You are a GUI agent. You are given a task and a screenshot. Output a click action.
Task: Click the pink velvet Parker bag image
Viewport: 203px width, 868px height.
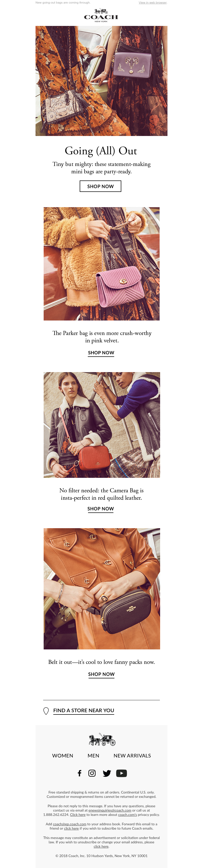pyautogui.click(x=102, y=264)
